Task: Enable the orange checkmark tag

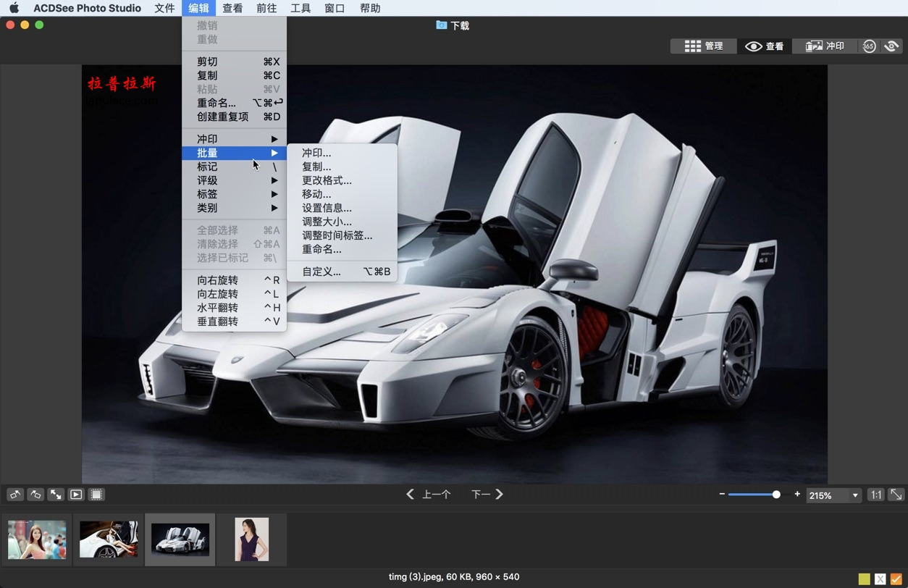Action: 896,579
